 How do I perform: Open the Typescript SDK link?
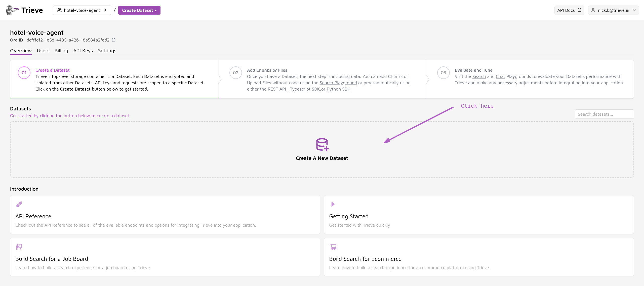(305, 89)
